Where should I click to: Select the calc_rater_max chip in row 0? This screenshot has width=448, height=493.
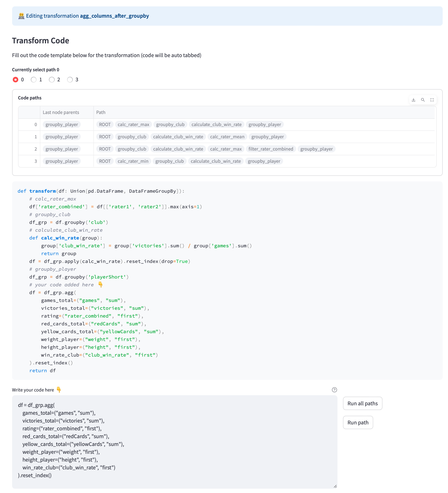(133, 124)
